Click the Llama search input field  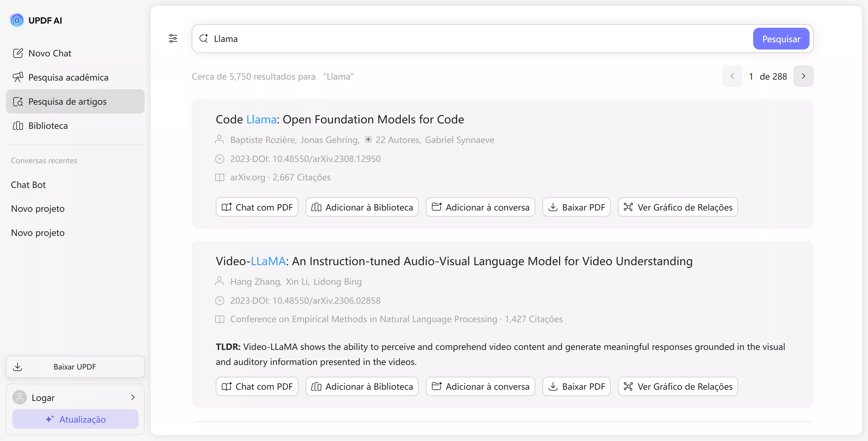coord(472,39)
